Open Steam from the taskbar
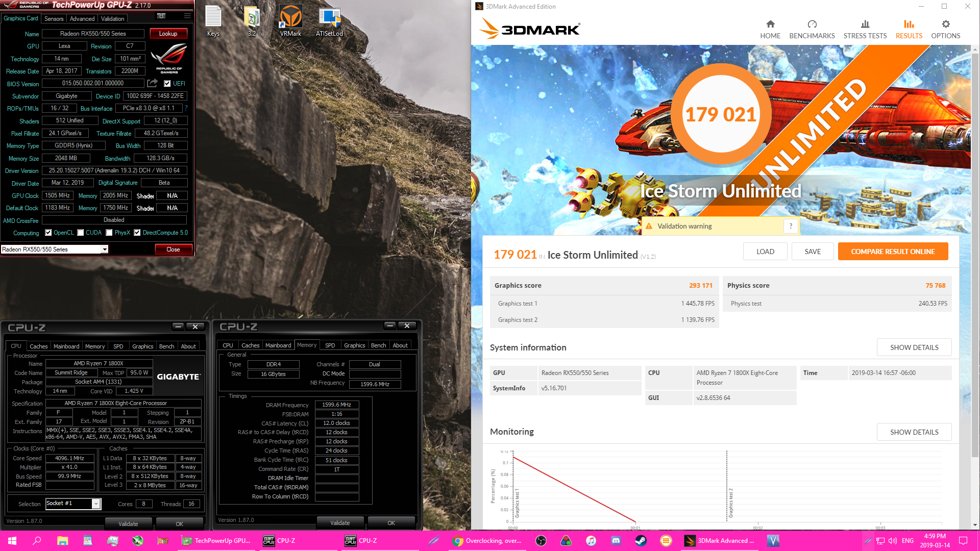 pos(641,541)
